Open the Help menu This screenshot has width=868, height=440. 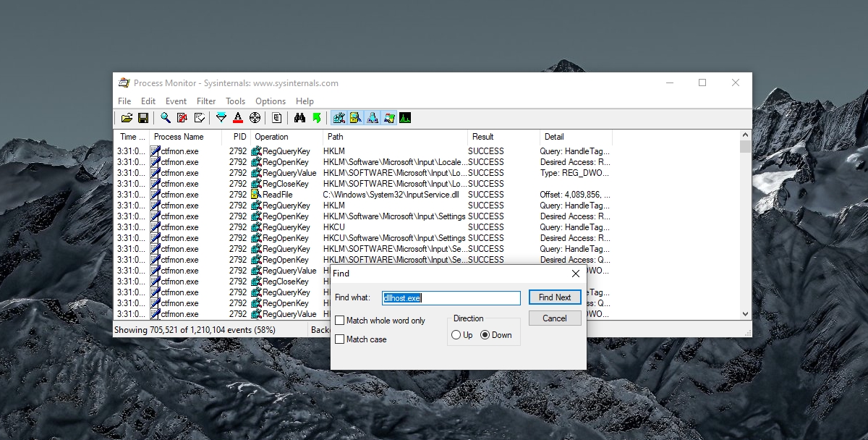(x=305, y=101)
